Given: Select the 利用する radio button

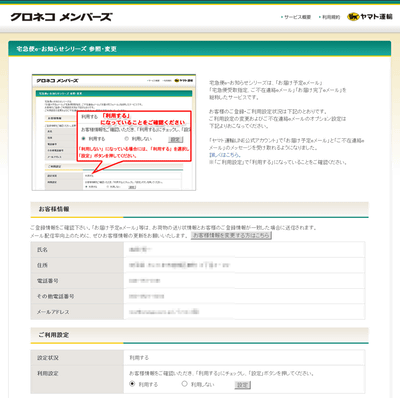Looking at the screenshot, I should coord(132,384).
